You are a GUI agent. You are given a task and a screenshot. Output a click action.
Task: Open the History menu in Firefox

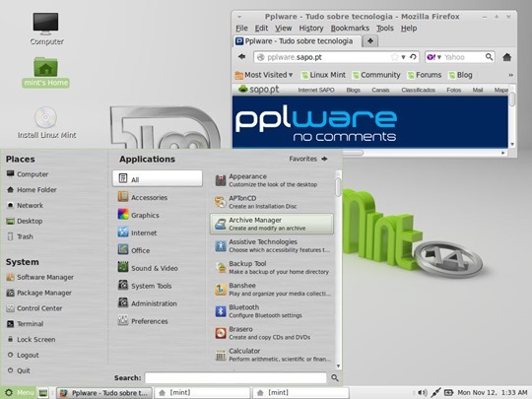[x=310, y=29]
